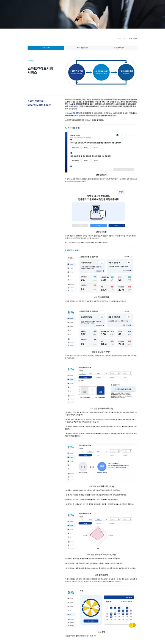Viewport: 165px width, 644px height.
Task: Select the 스마트건강코치 circle in the diagram
Action: pos(76,72)
